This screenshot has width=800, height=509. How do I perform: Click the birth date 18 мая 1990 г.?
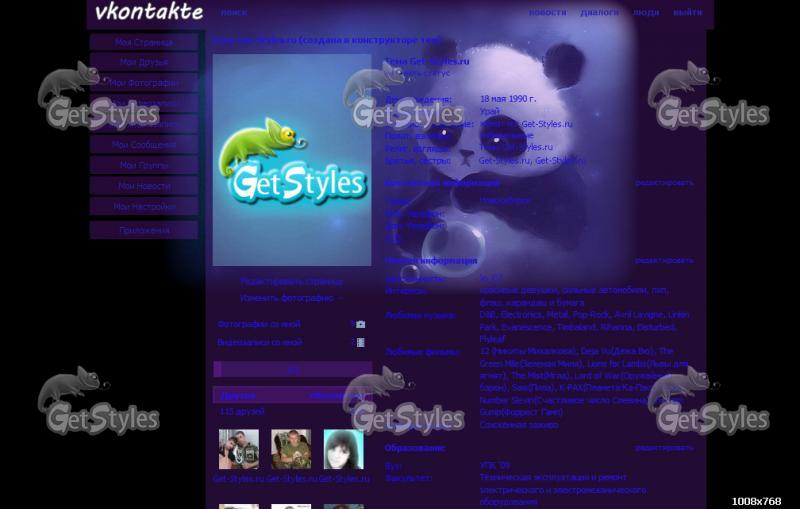point(508,99)
